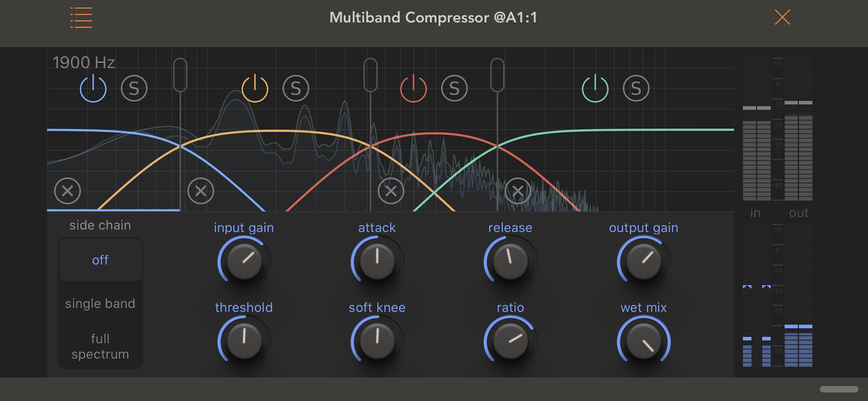The height and width of the screenshot is (401, 868).
Task: Close the Multiband Compressor panel
Action: click(x=782, y=17)
